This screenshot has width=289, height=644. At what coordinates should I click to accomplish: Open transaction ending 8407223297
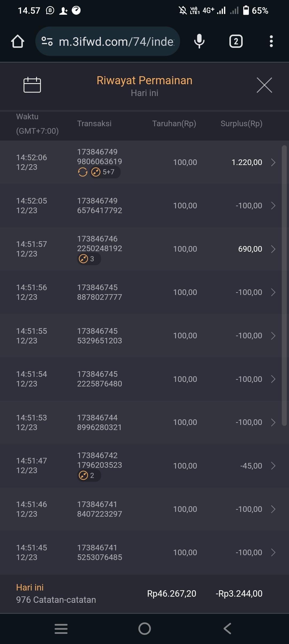point(99,509)
